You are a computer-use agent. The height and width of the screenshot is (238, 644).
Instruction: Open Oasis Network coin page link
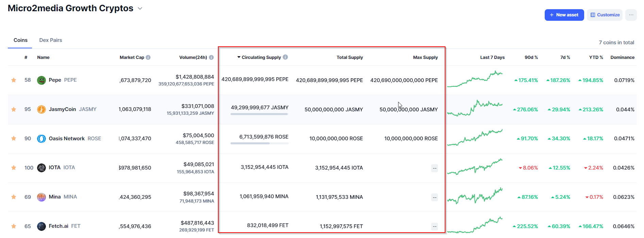tap(75, 139)
